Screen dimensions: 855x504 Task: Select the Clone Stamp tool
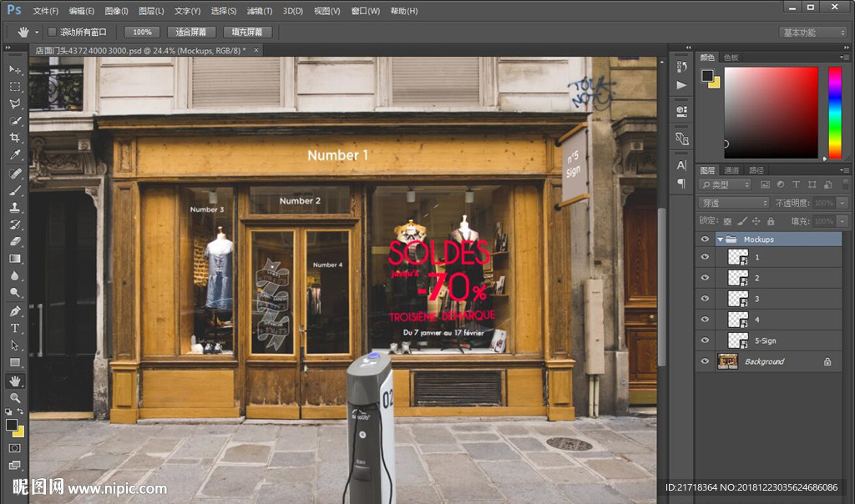(15, 207)
